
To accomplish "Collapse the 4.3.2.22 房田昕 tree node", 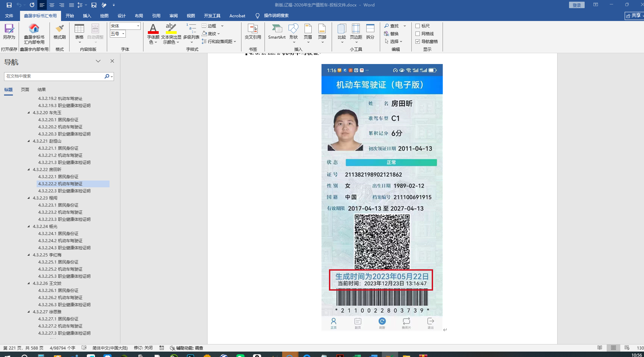I will pos(29,170).
